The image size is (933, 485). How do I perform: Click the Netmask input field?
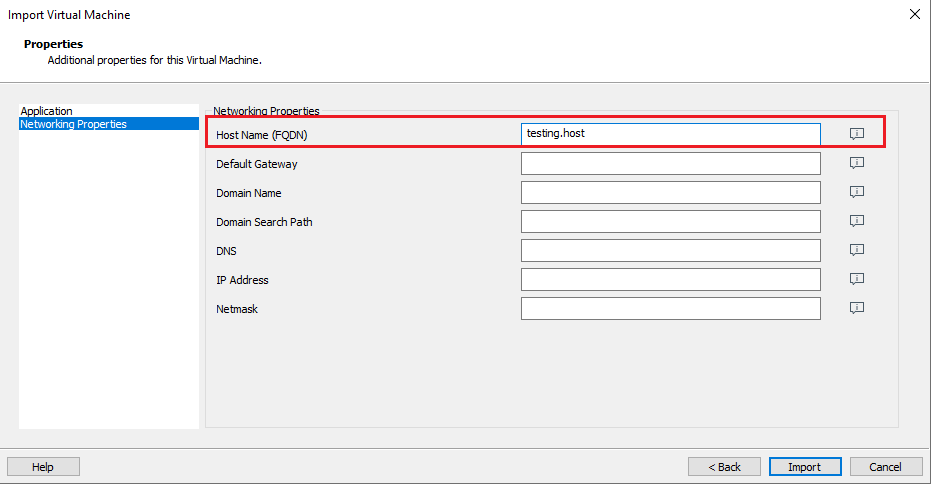point(671,308)
